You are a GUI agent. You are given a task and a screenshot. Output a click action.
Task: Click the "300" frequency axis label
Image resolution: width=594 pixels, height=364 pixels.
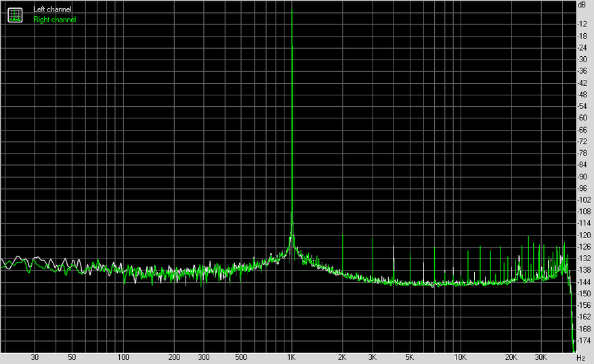pos(204,357)
